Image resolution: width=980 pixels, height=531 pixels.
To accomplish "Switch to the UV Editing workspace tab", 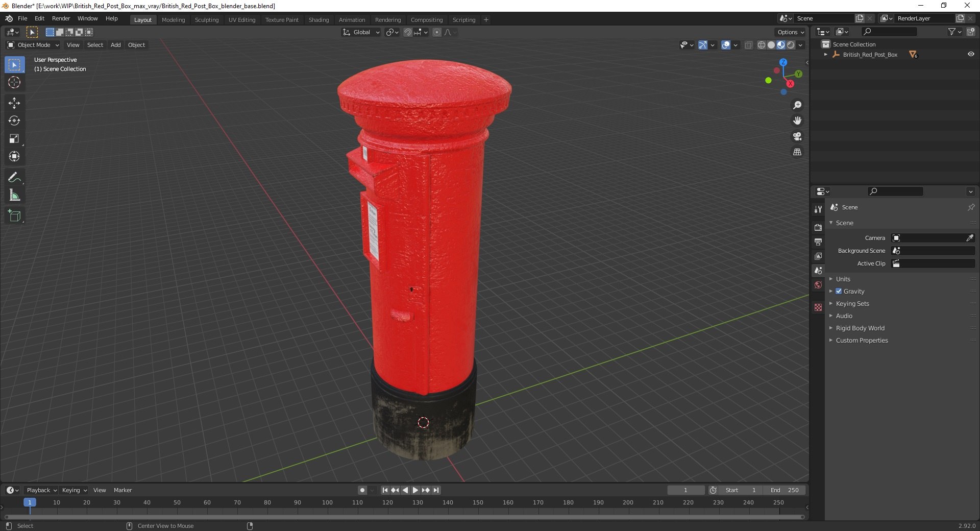I will click(242, 20).
